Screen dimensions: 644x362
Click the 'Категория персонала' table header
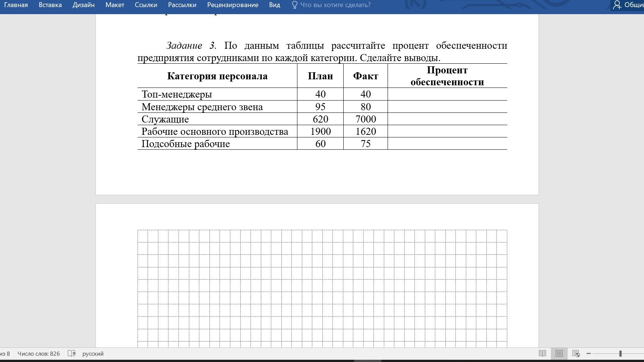click(217, 76)
